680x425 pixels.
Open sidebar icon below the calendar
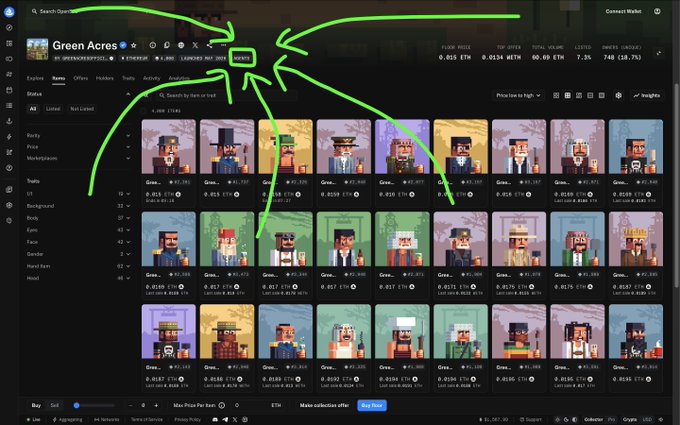pos(9,105)
